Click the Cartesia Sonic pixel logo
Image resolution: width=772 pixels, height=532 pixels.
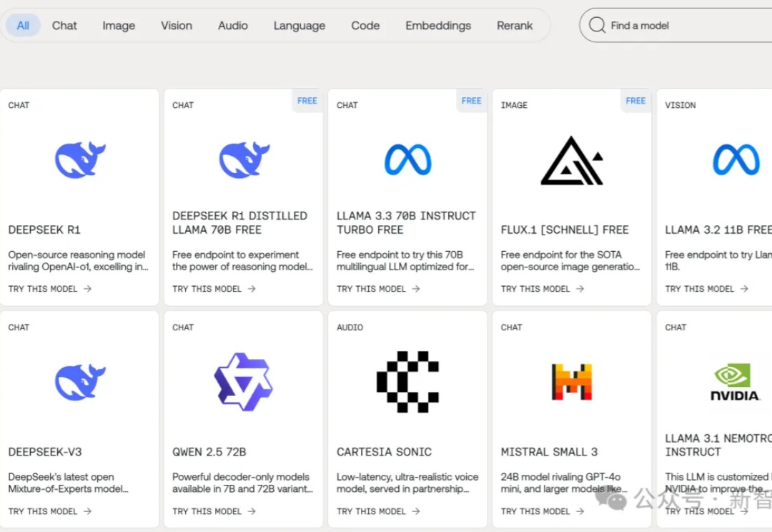tap(407, 382)
